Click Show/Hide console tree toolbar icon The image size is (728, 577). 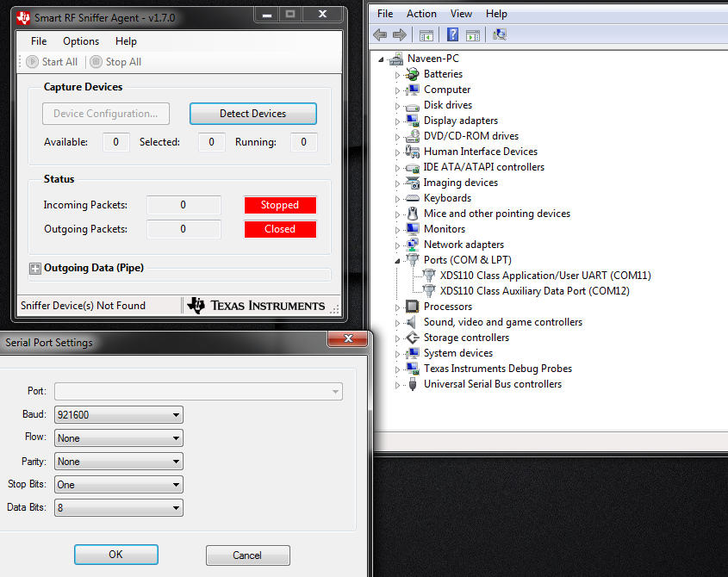pyautogui.click(x=426, y=35)
